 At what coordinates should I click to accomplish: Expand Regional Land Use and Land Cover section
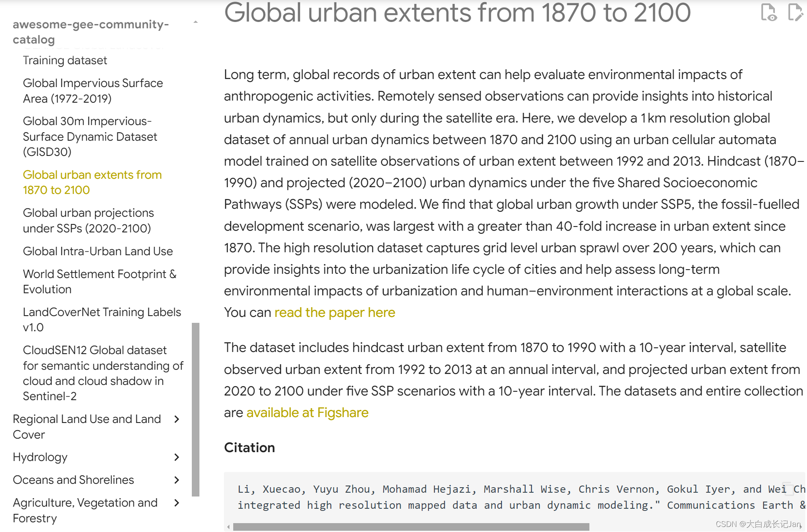point(177,419)
